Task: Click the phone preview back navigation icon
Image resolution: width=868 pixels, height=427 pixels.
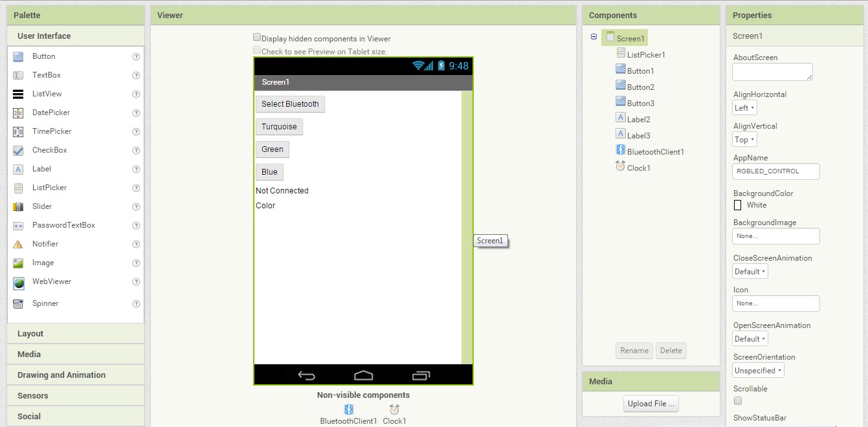Action: (306, 375)
